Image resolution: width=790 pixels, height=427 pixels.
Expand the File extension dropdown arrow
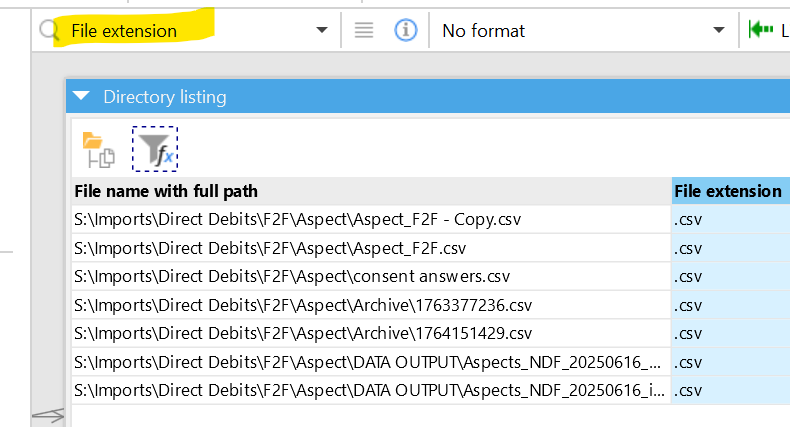tap(321, 31)
